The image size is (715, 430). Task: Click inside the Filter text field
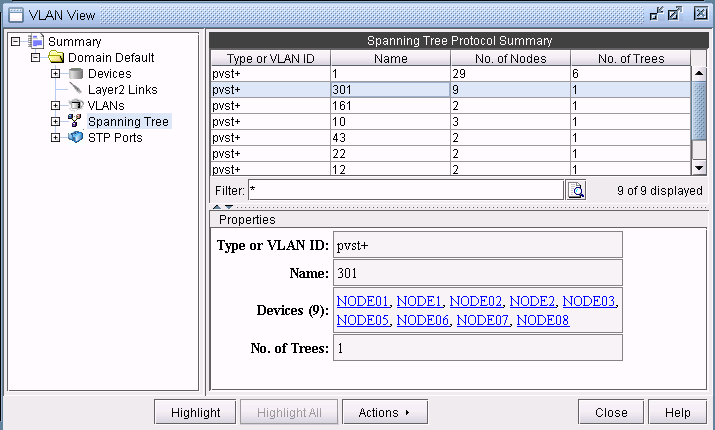click(405, 190)
